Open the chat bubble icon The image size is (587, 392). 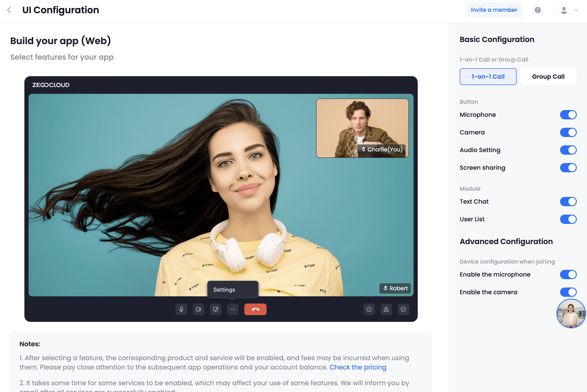[403, 309]
